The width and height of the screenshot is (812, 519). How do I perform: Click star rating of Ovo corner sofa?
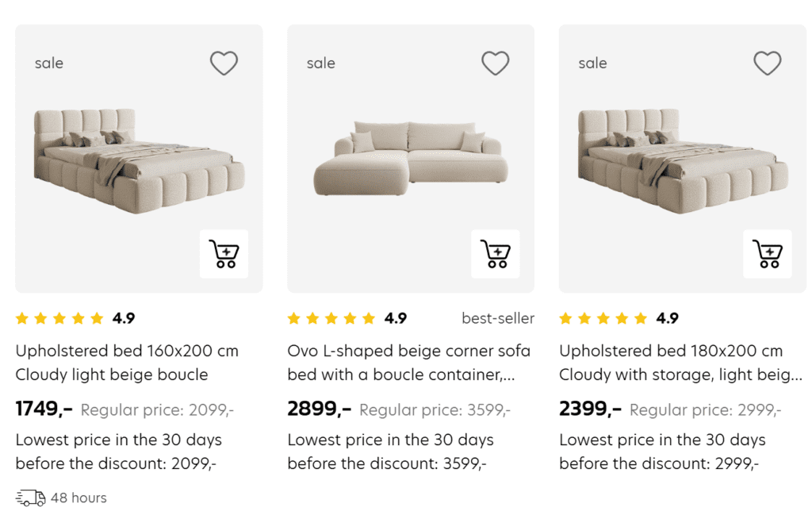coord(331,318)
